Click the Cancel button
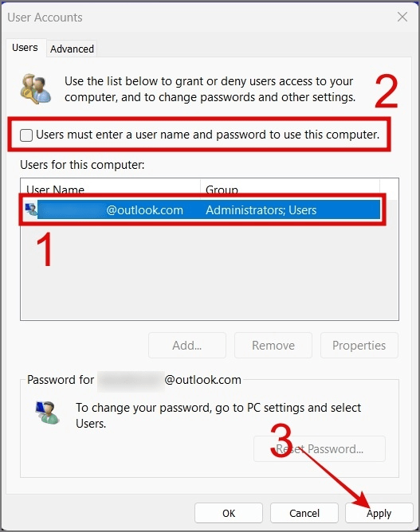 click(x=304, y=513)
